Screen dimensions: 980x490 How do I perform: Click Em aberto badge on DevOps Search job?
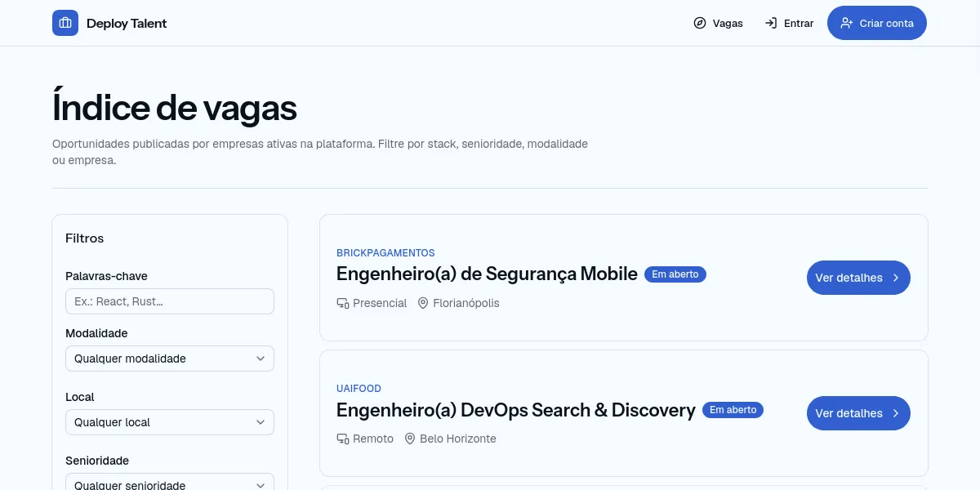(x=733, y=410)
